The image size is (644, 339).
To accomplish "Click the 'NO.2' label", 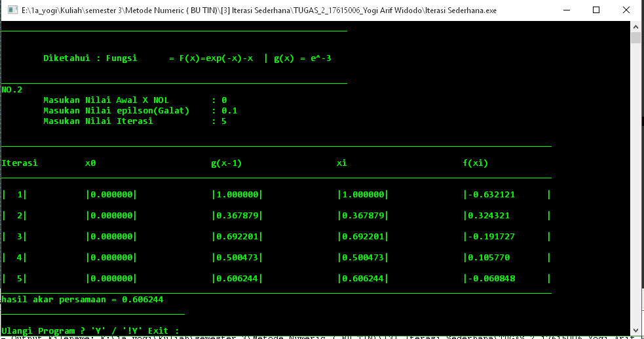I will 12,90.
